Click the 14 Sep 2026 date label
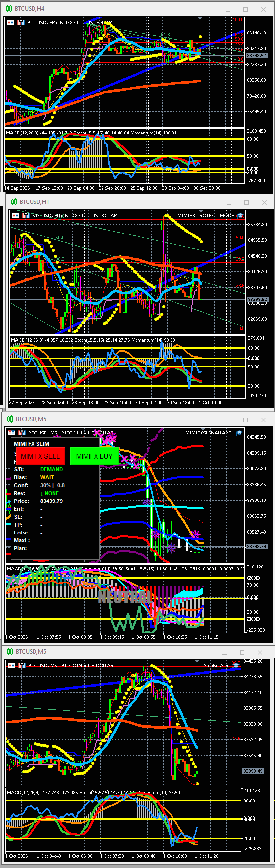275x868 pixels. (x=17, y=188)
